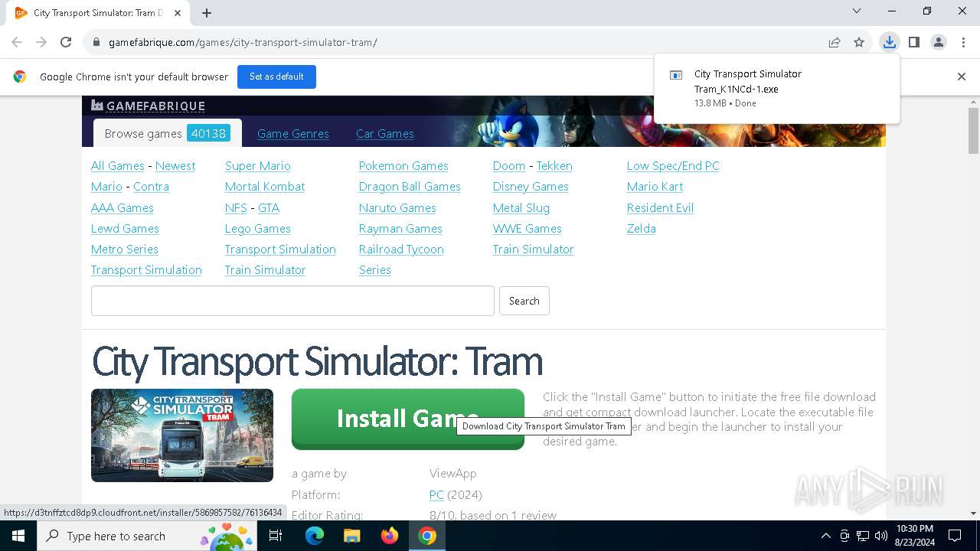Open the Naruto Games link
This screenshot has width=980, height=551.
(397, 207)
